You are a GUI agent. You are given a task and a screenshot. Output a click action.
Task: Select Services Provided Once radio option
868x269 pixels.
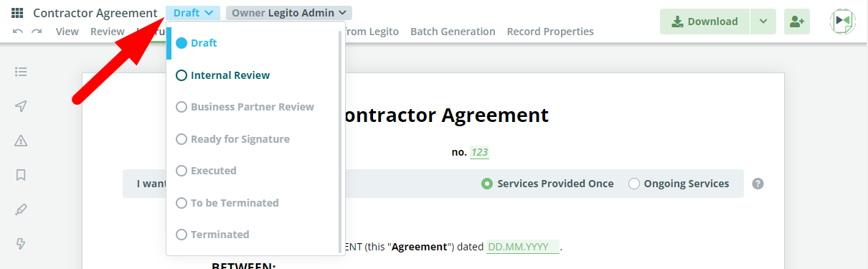[x=547, y=184]
